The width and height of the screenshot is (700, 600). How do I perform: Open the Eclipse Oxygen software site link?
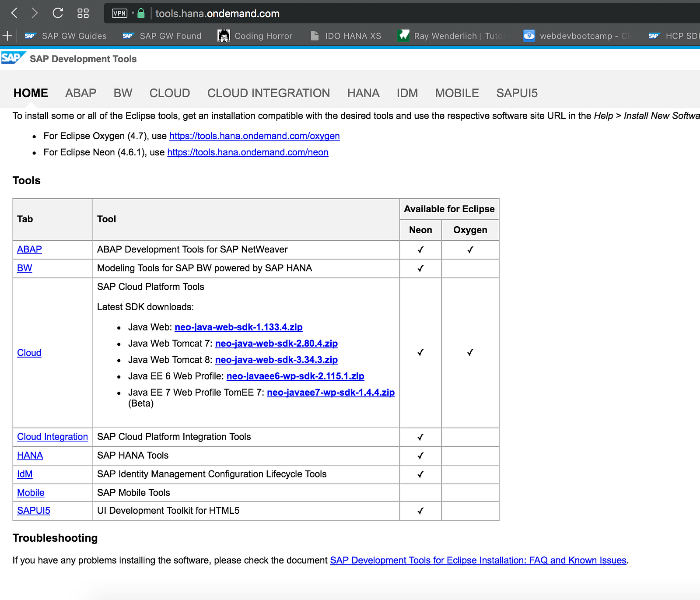pos(255,136)
